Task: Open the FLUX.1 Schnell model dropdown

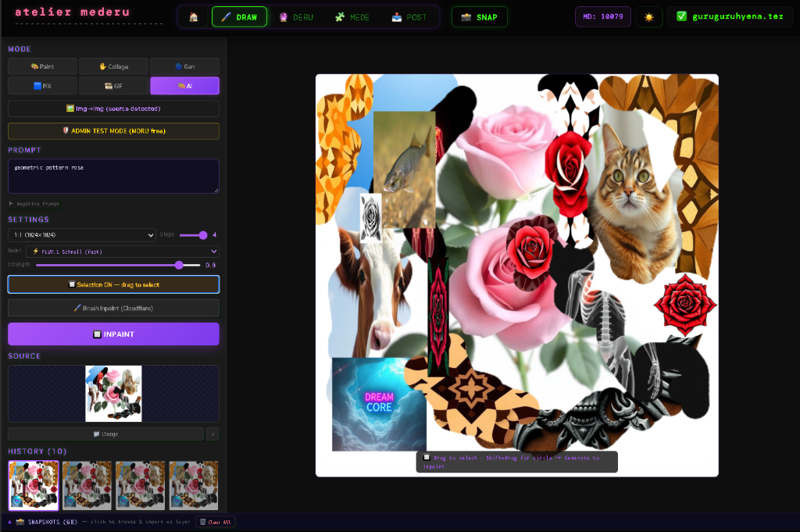Action: click(123, 252)
